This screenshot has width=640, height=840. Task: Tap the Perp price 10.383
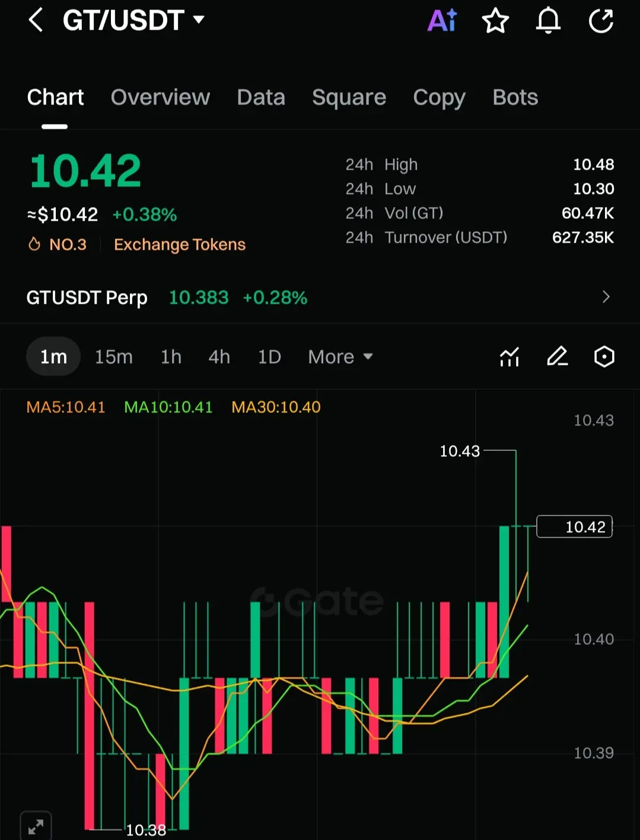coord(199,297)
